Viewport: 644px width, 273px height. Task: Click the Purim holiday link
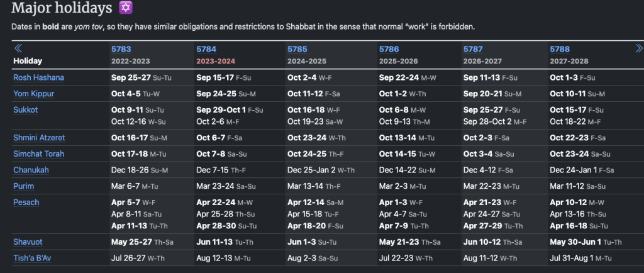(23, 186)
